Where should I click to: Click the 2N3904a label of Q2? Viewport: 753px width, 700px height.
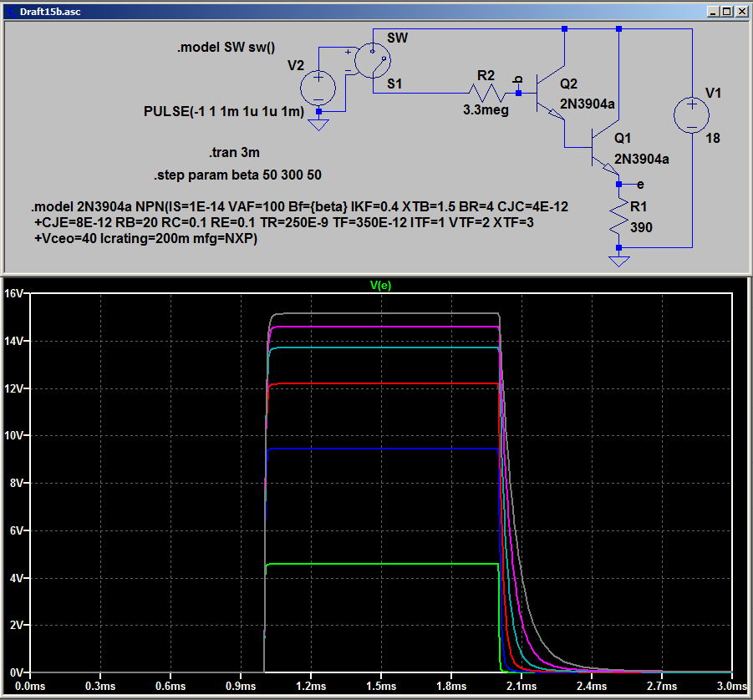click(x=587, y=104)
